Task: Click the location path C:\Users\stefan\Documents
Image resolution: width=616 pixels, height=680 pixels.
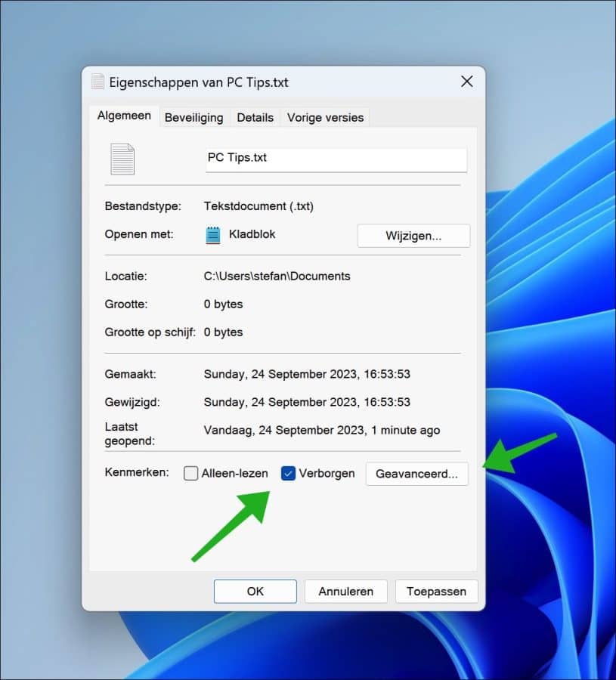Action: tap(277, 277)
